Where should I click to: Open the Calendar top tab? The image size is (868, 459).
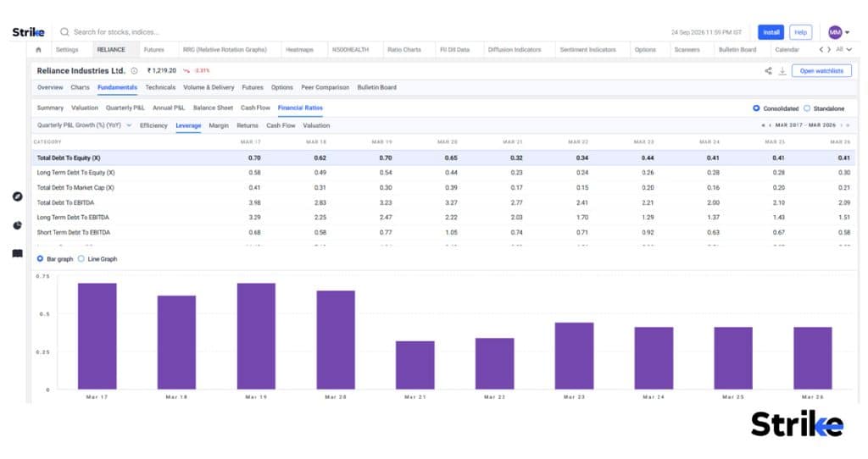pos(787,50)
